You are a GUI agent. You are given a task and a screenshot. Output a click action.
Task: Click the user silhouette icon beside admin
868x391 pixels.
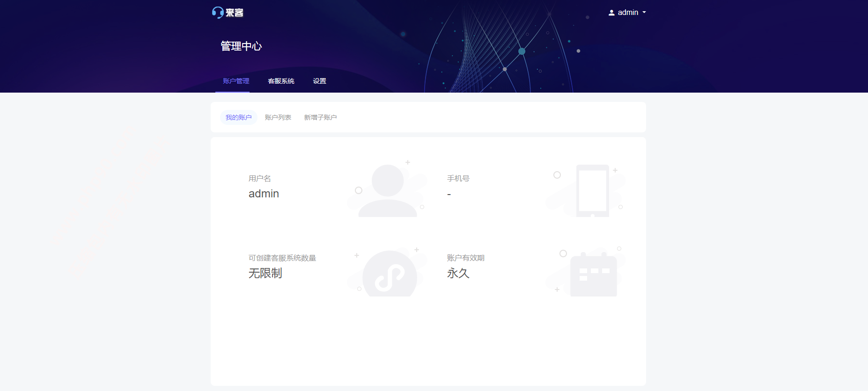(x=611, y=13)
